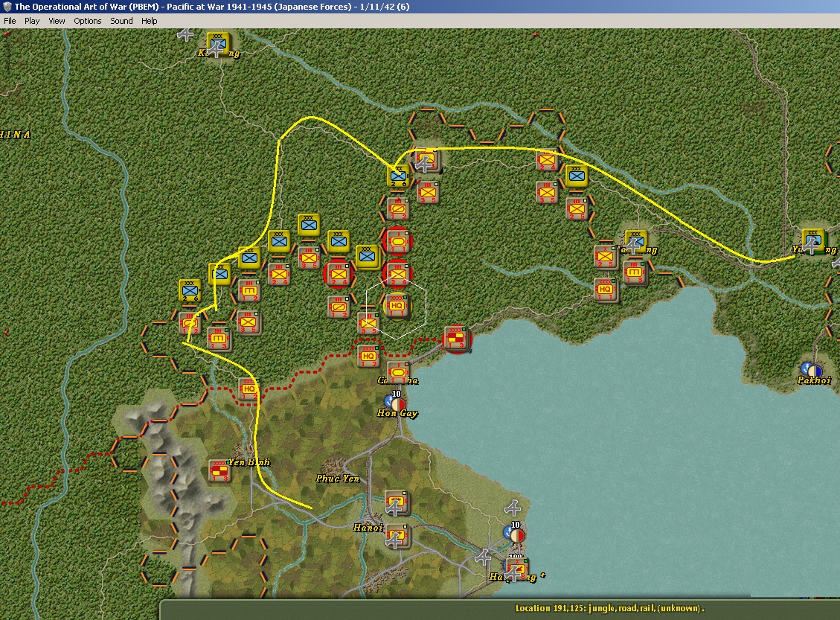This screenshot has height=620, width=840.
Task: Select infantry 3-5 below artillery 1-2
Action: tap(248, 322)
